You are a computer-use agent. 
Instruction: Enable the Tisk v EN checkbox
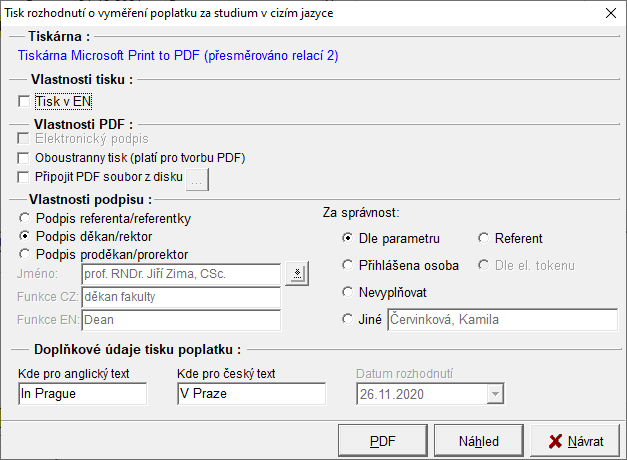click(x=25, y=101)
